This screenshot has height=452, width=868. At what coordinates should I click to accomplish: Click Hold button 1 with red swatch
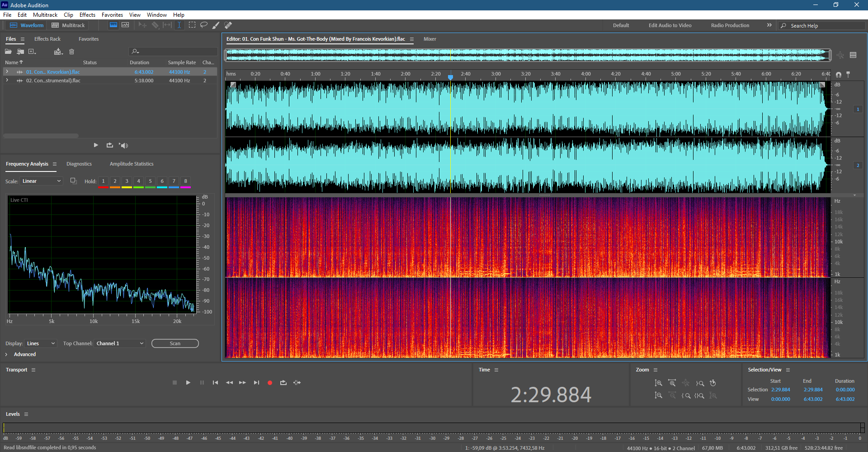(103, 182)
